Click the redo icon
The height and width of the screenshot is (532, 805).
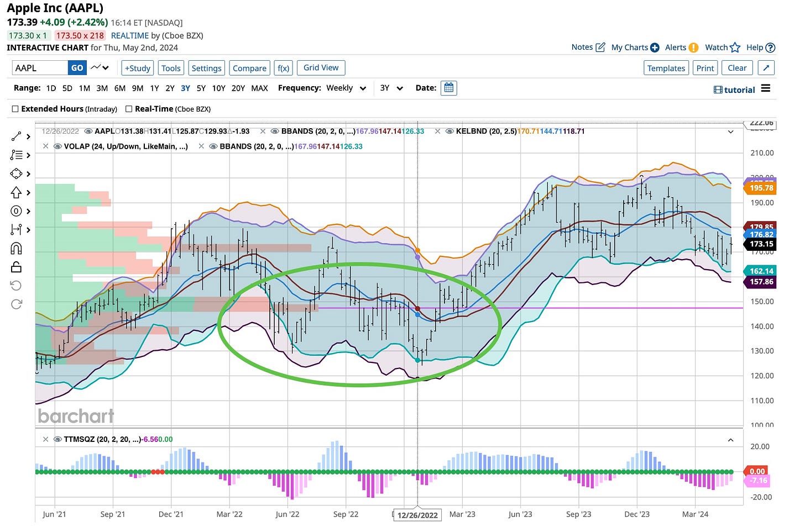[x=16, y=304]
